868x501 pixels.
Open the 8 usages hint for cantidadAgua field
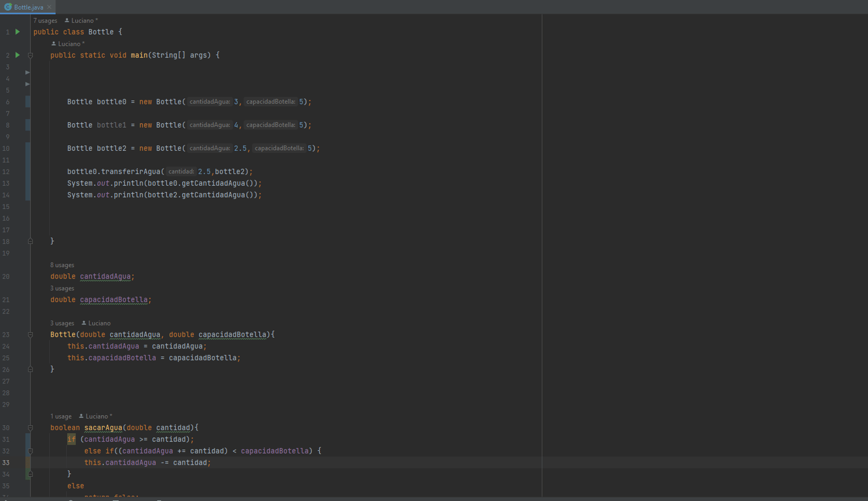tap(62, 265)
